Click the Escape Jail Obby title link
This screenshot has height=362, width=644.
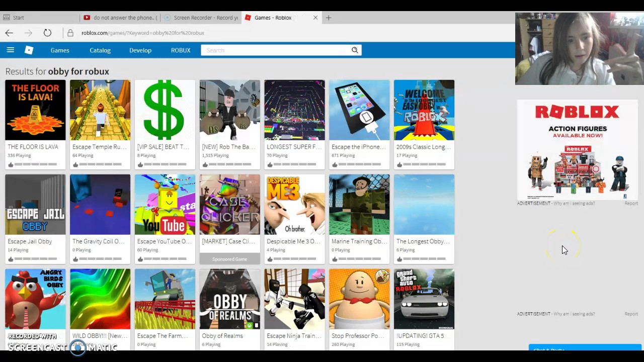tap(30, 241)
